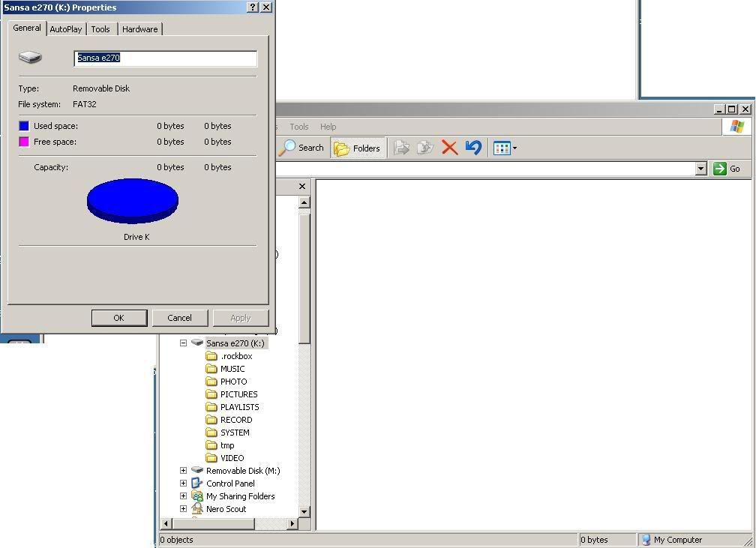Click the blue Undo arrow icon
The height and width of the screenshot is (548, 756).
pos(472,148)
